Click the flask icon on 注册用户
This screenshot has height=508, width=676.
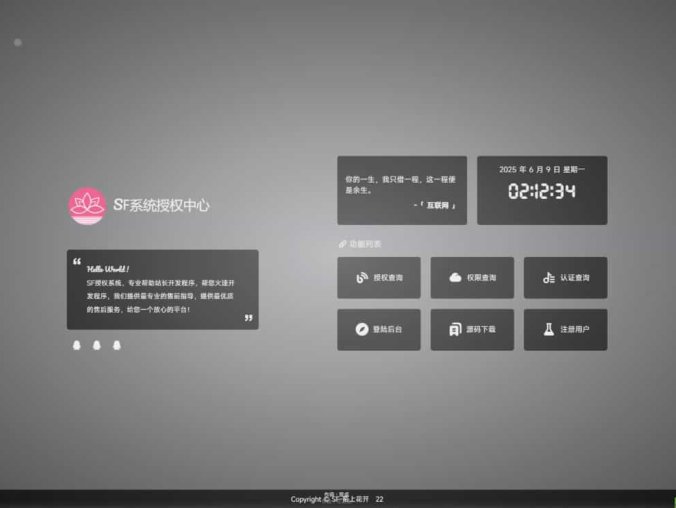tap(549, 330)
